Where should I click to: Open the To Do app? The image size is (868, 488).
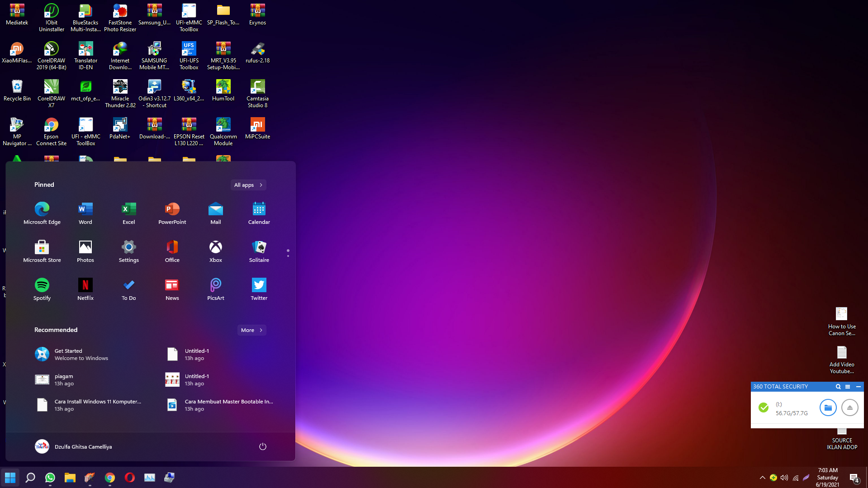[x=129, y=289]
